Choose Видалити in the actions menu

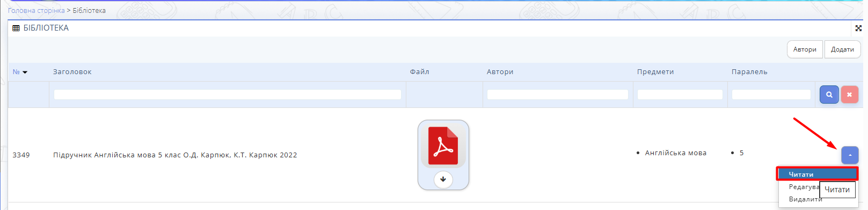pos(805,199)
